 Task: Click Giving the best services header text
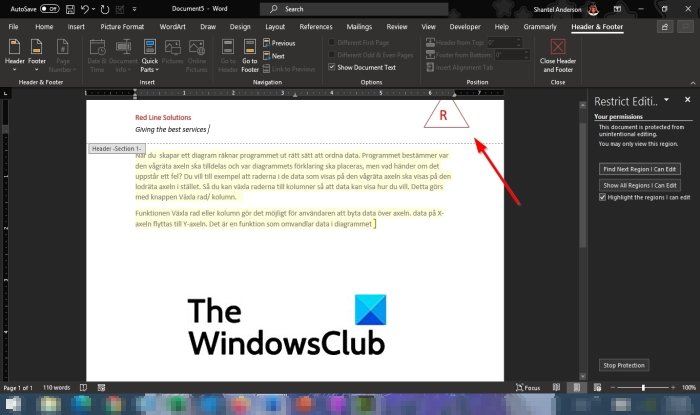tap(171, 129)
